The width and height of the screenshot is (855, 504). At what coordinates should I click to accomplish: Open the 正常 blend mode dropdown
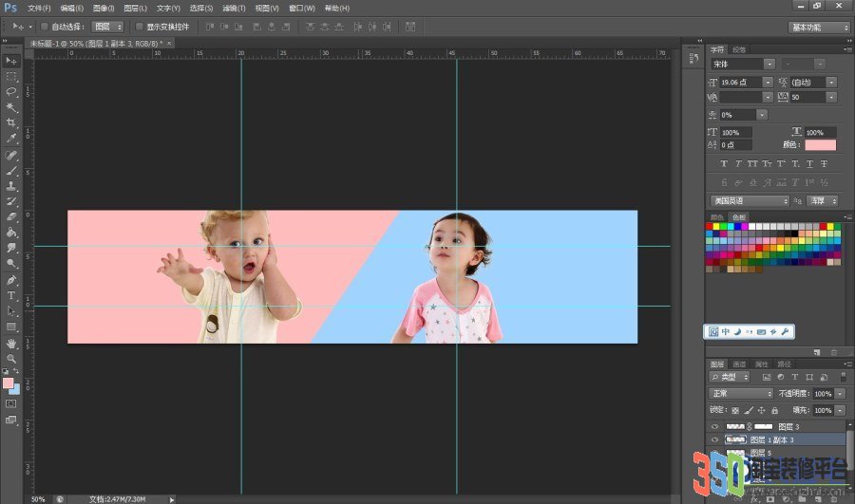click(740, 393)
